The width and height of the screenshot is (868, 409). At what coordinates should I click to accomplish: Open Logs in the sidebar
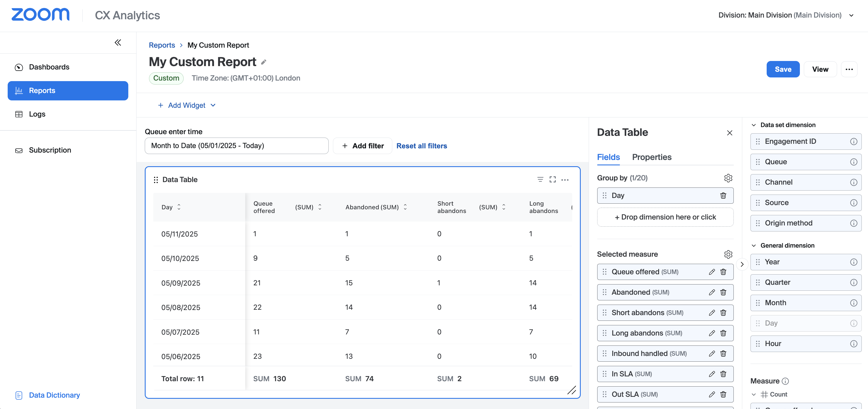tap(37, 114)
